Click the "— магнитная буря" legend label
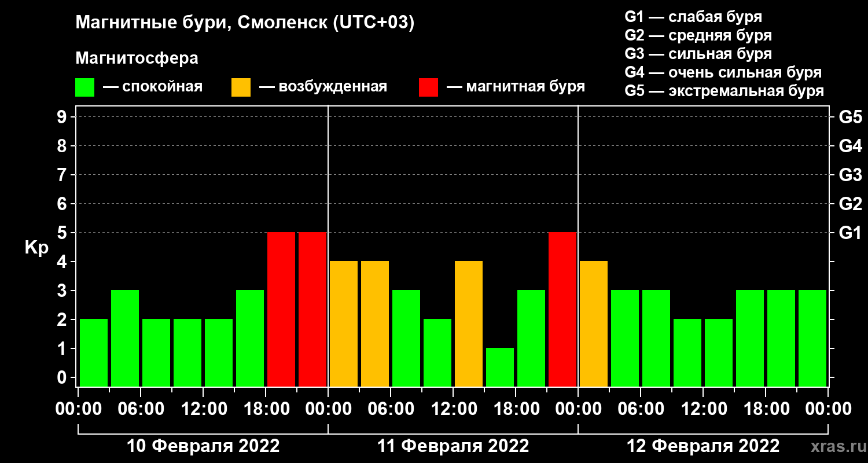This screenshot has height=463, width=868. point(516,87)
